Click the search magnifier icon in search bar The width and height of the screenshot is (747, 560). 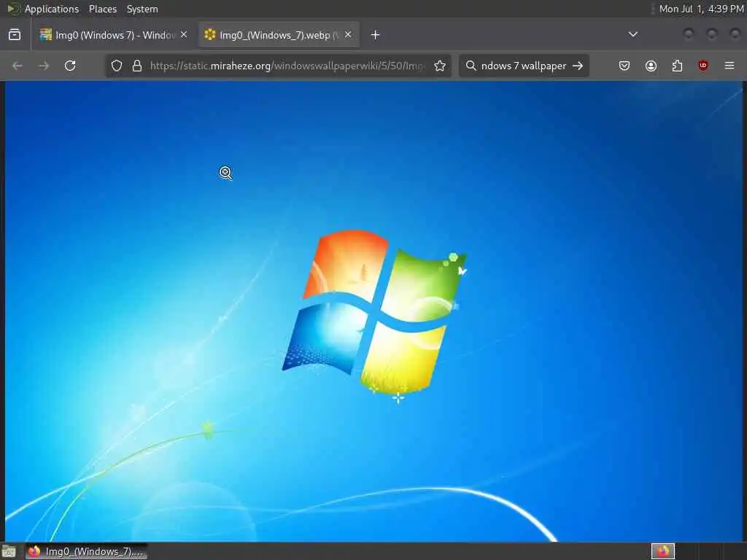click(471, 66)
